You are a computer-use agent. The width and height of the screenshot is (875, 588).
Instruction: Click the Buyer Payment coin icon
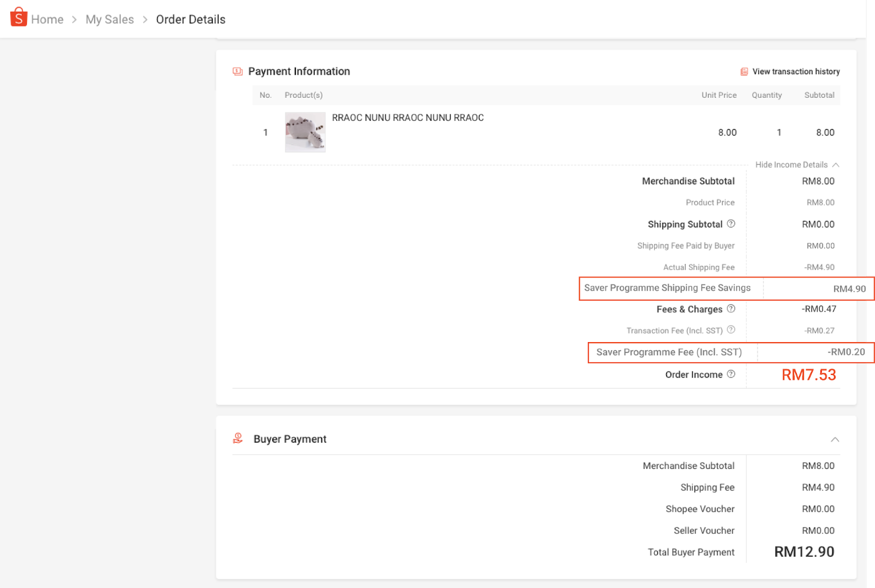[x=237, y=438]
